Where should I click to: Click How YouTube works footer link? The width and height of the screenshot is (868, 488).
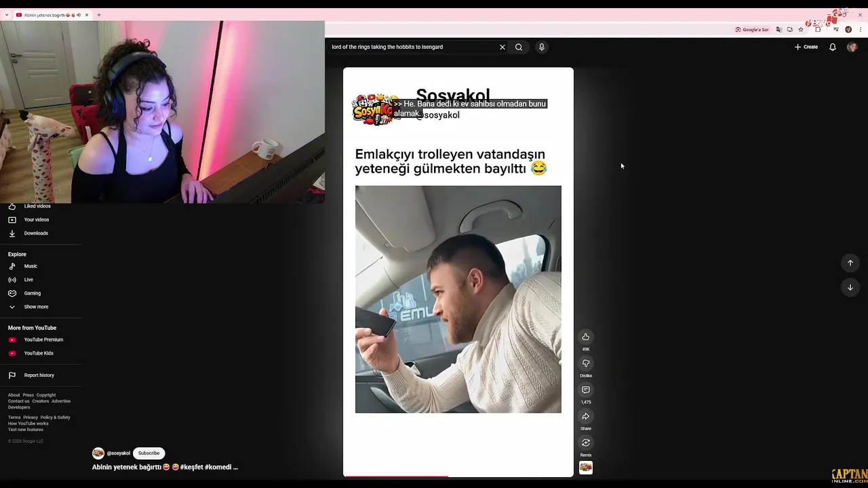point(28,424)
